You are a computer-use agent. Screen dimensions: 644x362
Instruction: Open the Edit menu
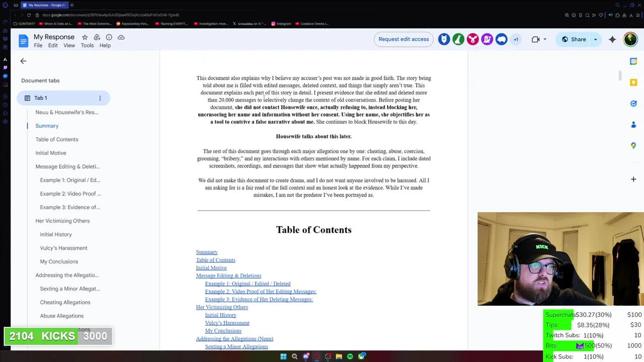pos(53,45)
